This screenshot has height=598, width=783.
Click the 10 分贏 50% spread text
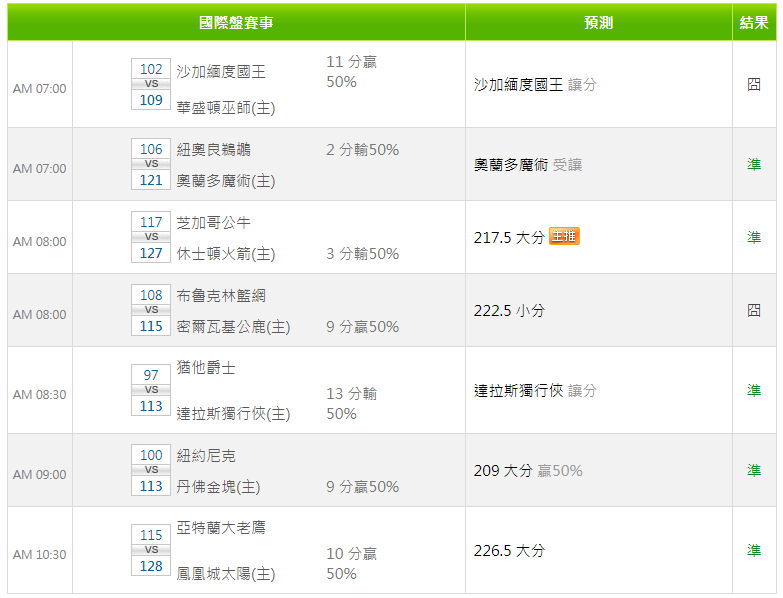point(352,563)
